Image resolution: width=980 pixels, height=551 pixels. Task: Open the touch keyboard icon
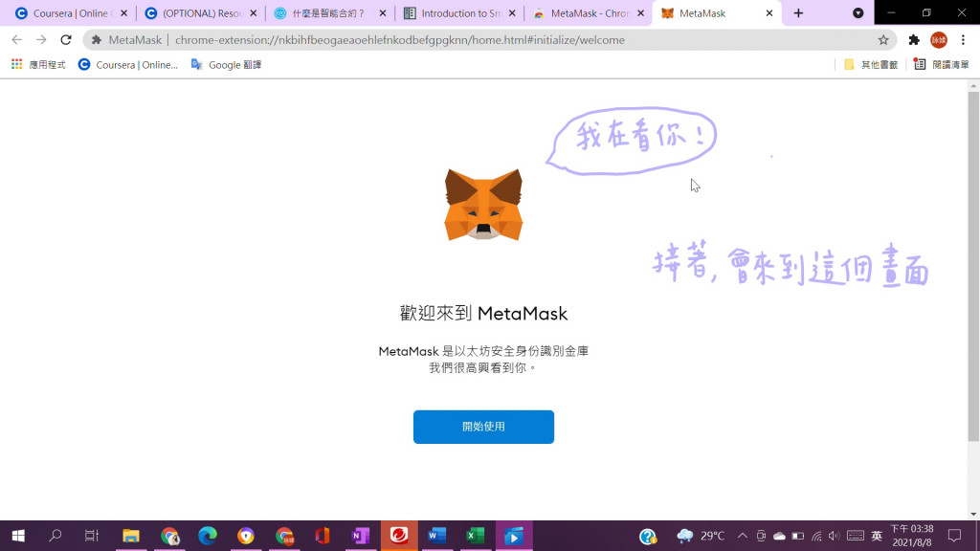point(855,536)
